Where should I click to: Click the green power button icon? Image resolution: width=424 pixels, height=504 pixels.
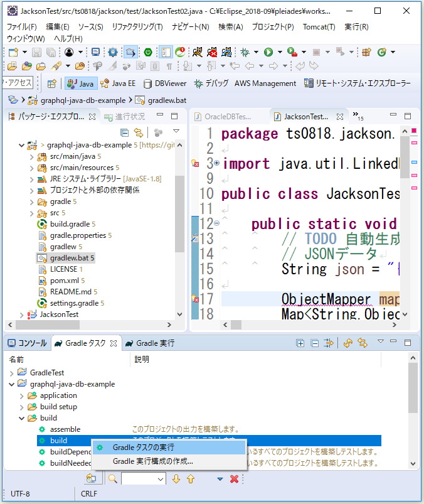point(148,52)
